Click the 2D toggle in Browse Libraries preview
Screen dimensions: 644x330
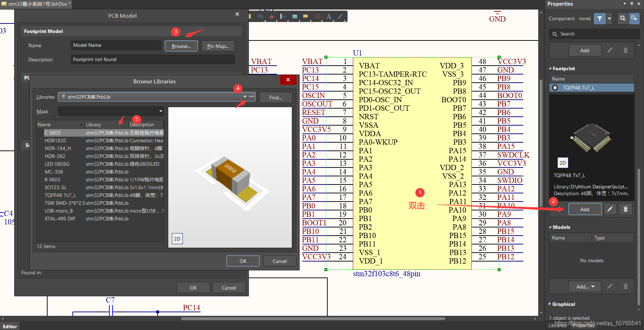[177, 239]
